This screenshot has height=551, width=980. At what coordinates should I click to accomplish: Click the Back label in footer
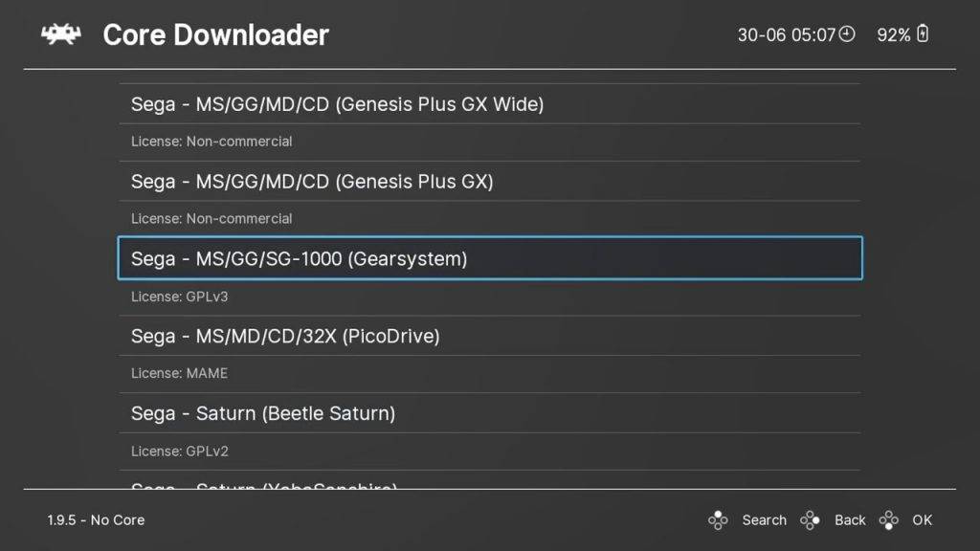point(850,519)
